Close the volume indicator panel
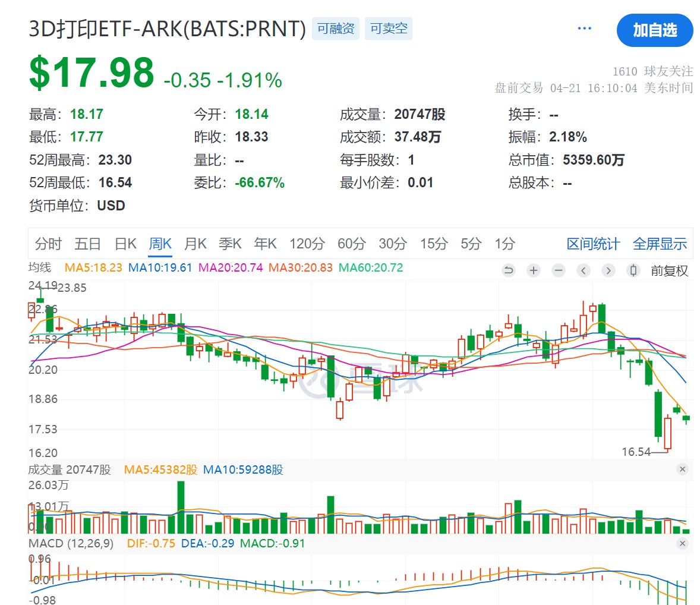Screen dimensions: 700x605 click(x=682, y=469)
